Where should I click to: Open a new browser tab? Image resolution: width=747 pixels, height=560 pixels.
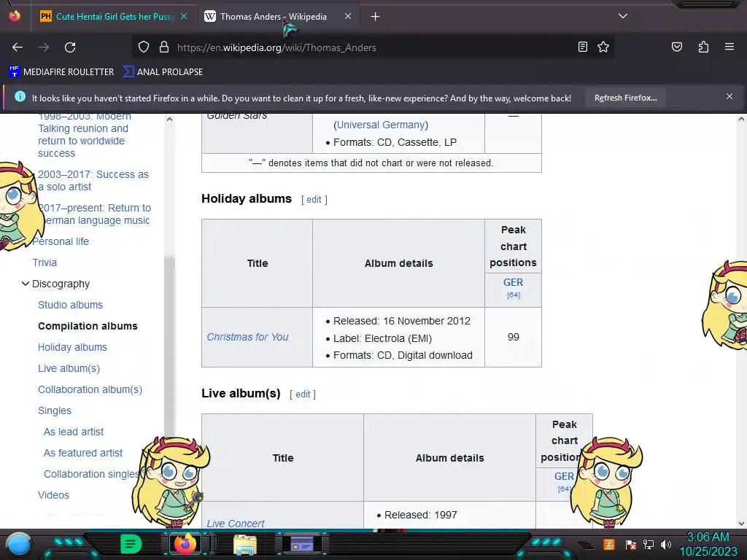(376, 17)
